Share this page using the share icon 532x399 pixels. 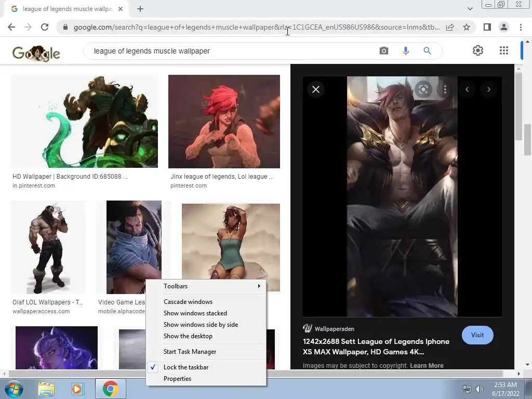[x=450, y=27]
